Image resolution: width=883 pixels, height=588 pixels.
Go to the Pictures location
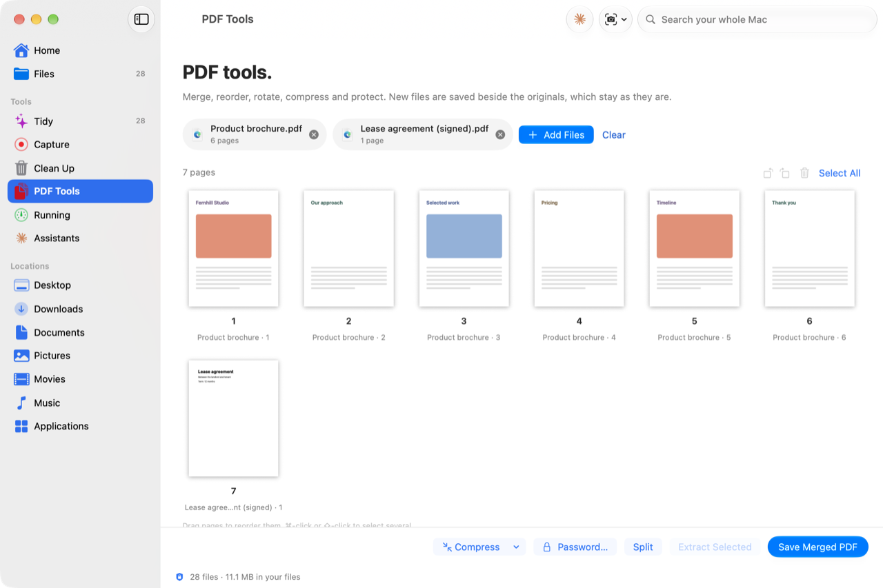(x=80, y=356)
